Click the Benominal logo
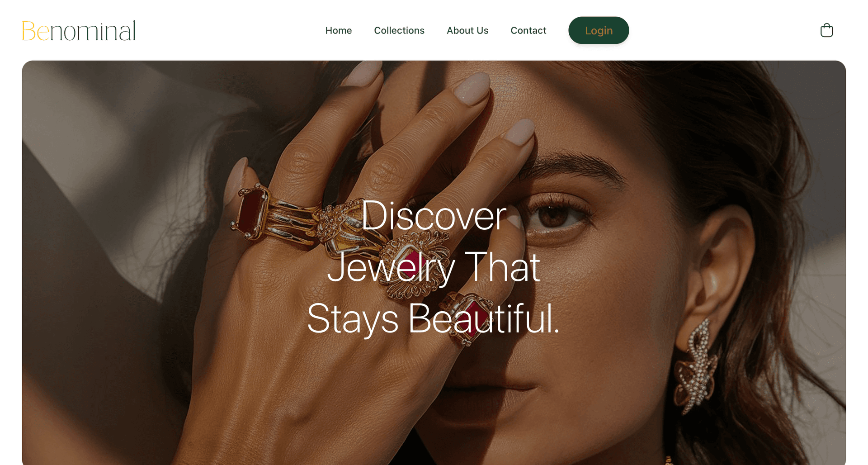 point(79,31)
